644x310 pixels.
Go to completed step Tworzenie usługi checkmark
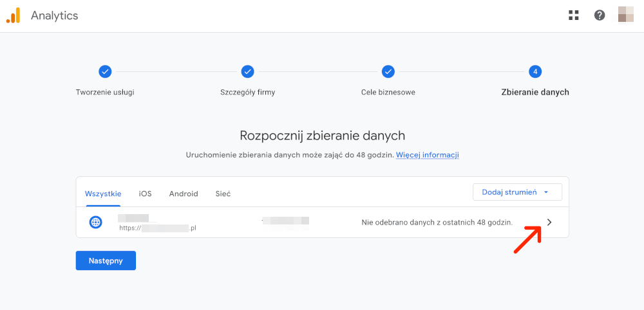(x=105, y=72)
